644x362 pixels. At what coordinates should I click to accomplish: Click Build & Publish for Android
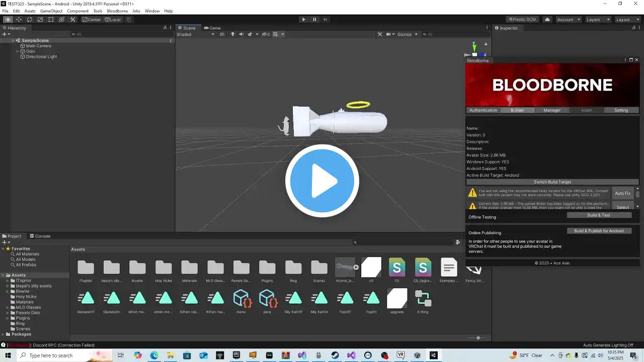pos(599,231)
